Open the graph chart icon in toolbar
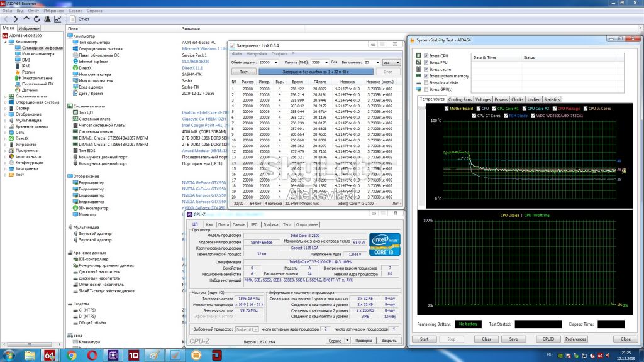The height and width of the screenshot is (362, 644). [57, 19]
